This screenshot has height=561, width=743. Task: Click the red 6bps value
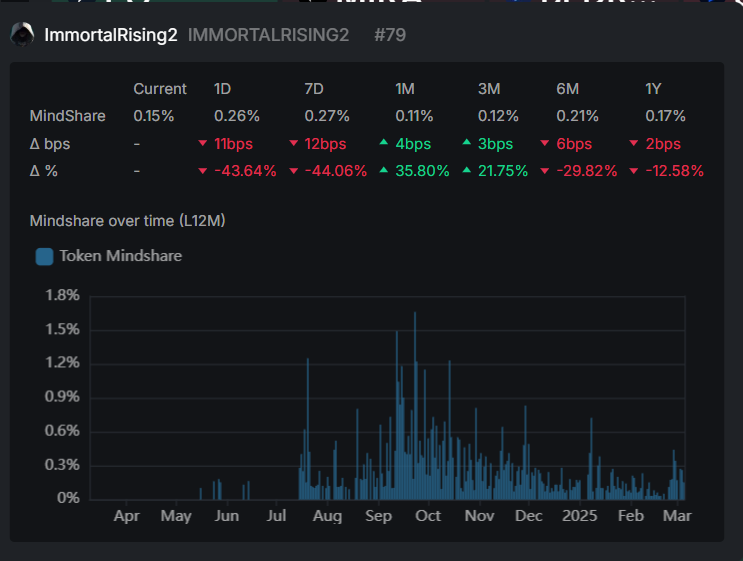574,144
